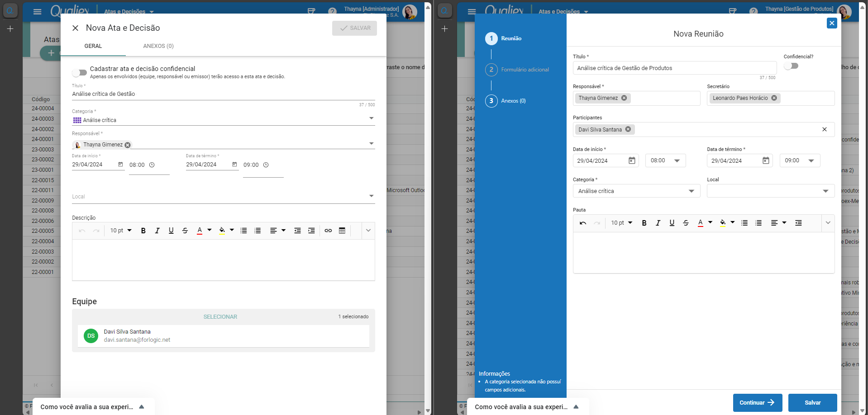Click the Descrição text area

[x=224, y=260]
